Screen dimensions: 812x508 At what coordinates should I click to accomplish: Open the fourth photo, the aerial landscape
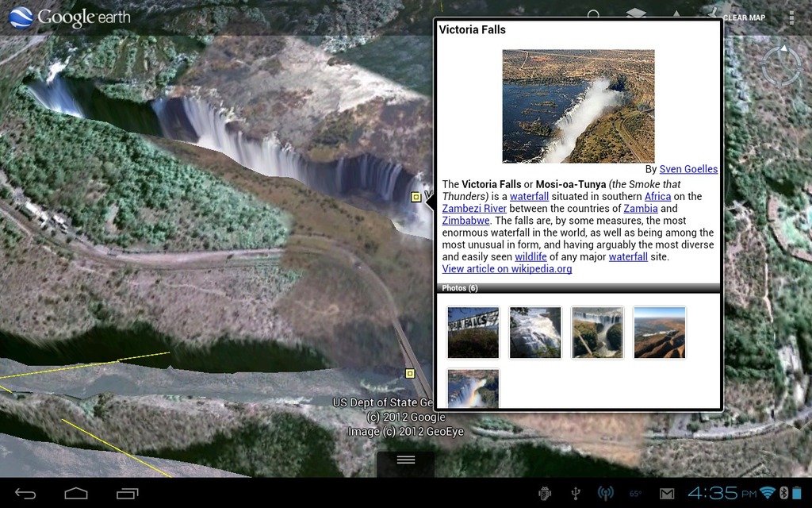click(x=660, y=333)
